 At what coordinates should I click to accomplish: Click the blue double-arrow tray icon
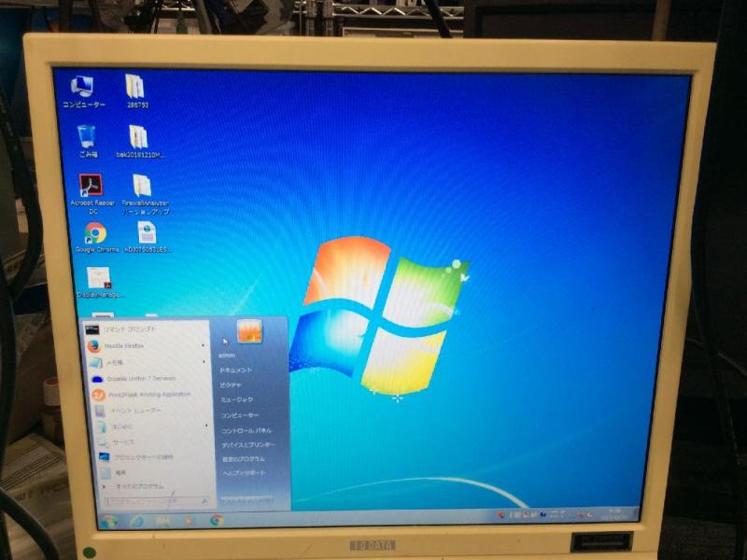543,515
